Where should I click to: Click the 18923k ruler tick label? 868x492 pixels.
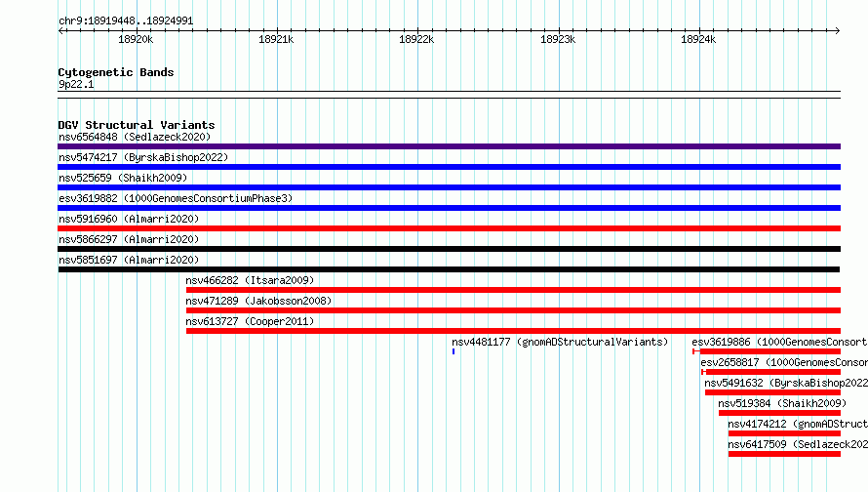click(558, 39)
